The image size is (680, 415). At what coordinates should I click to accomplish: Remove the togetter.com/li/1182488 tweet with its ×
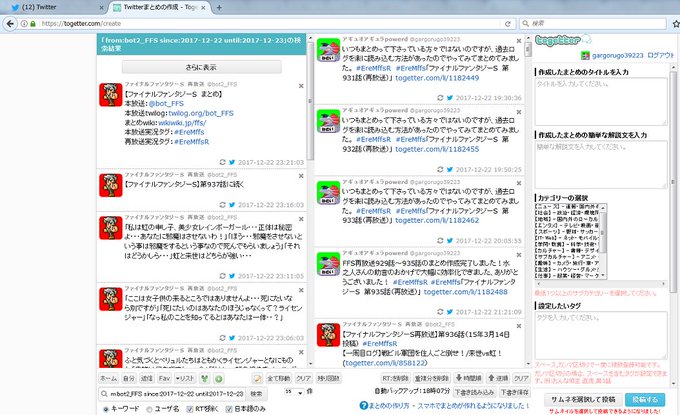[519, 255]
